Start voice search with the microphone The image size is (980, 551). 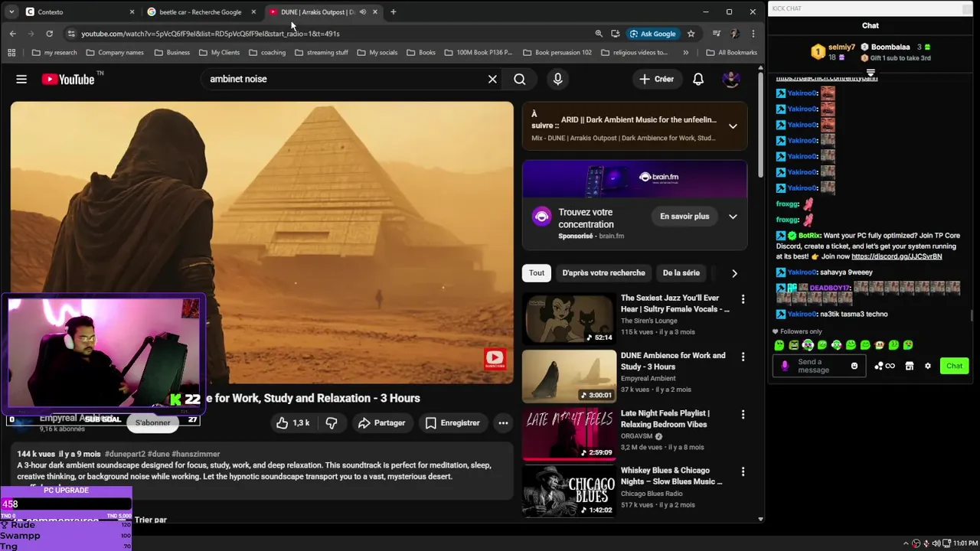point(557,79)
